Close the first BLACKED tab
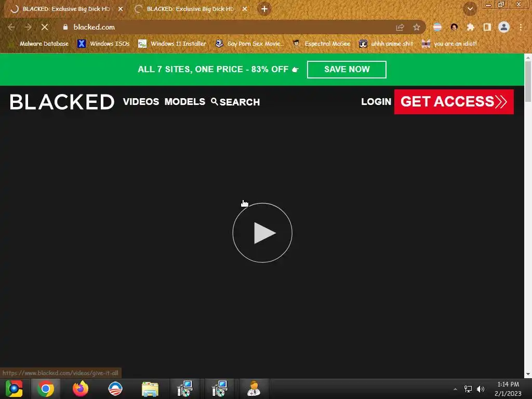The height and width of the screenshot is (399, 532). click(121, 9)
